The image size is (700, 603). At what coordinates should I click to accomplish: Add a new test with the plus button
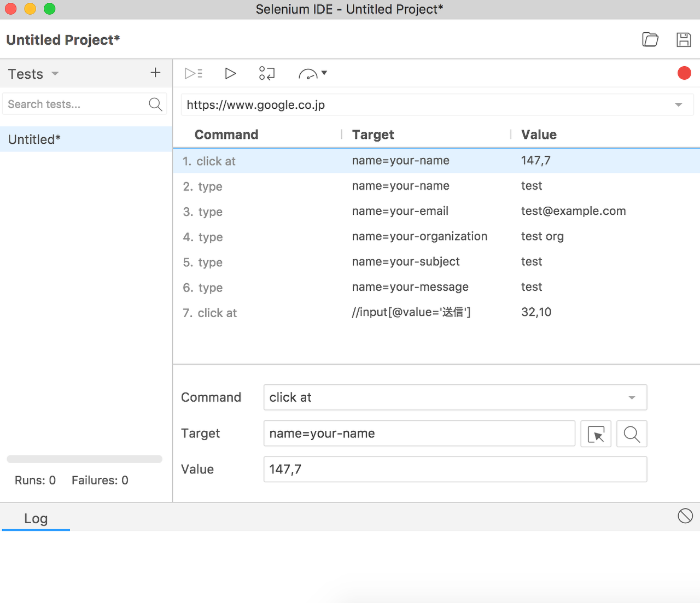coord(155,72)
